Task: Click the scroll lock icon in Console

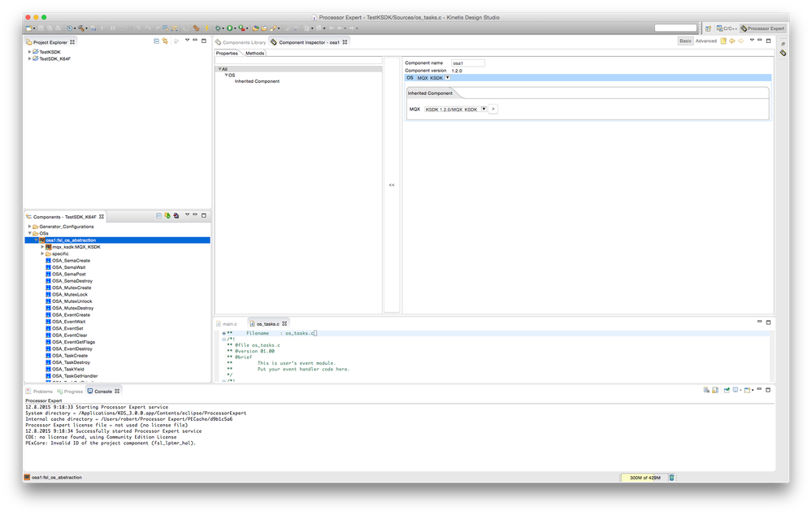Action: 715,390
